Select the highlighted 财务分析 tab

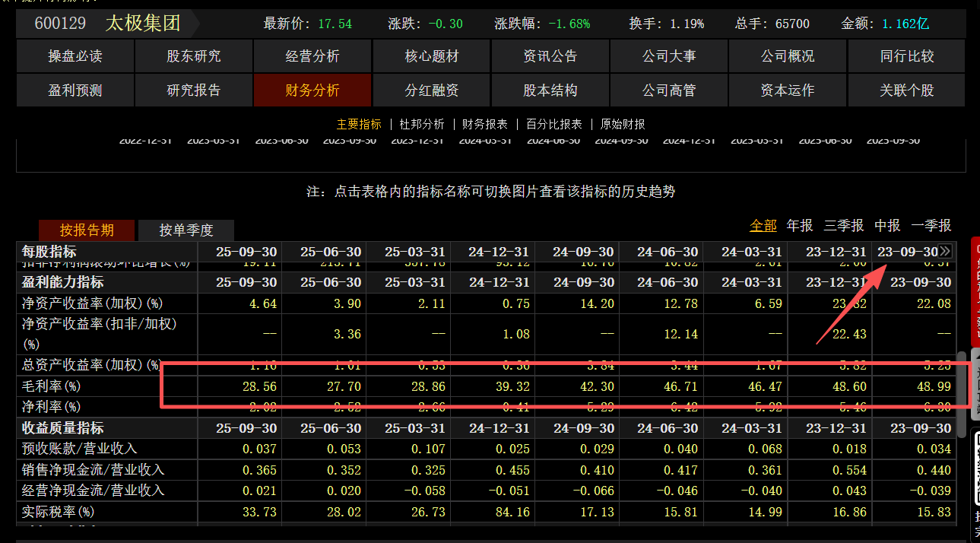tap(312, 90)
